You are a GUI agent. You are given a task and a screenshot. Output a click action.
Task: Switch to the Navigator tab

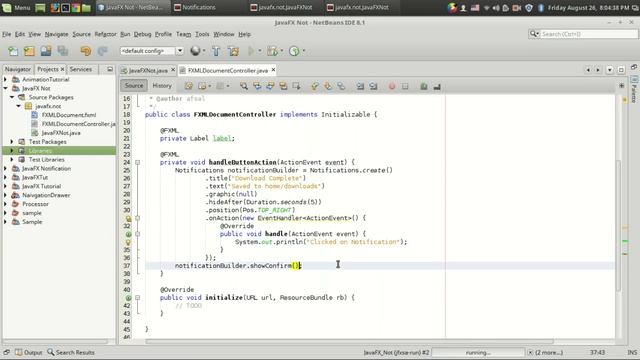[18, 69]
